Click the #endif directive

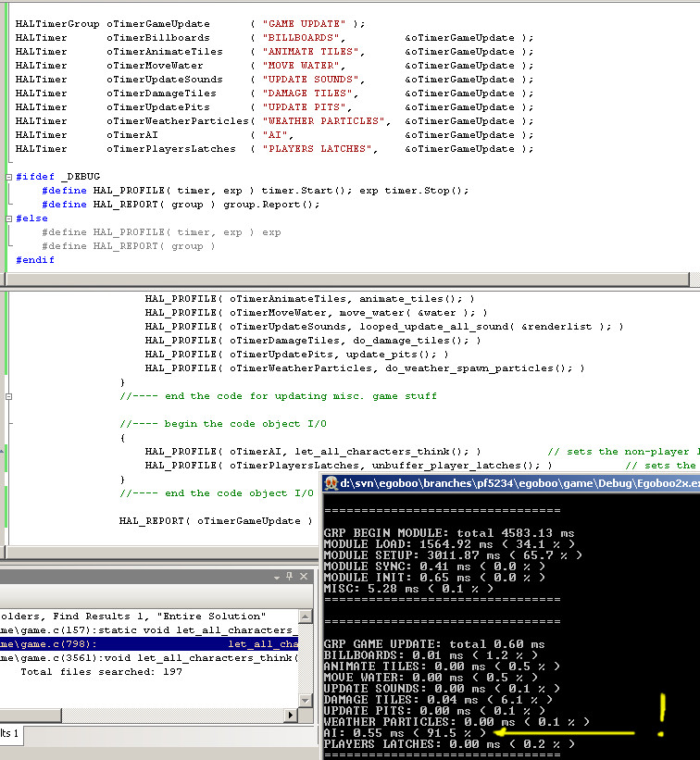[x=35, y=260]
